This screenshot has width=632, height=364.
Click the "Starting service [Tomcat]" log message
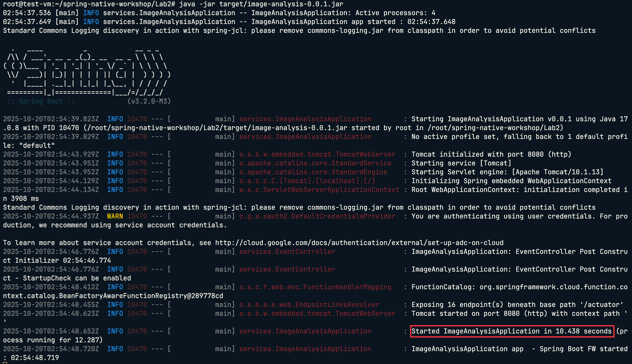[461, 163]
